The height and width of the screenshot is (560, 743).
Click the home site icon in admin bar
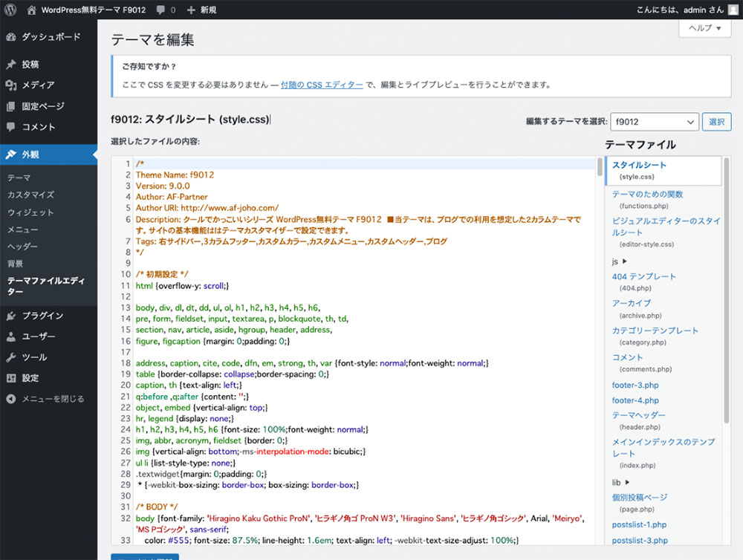31,10
